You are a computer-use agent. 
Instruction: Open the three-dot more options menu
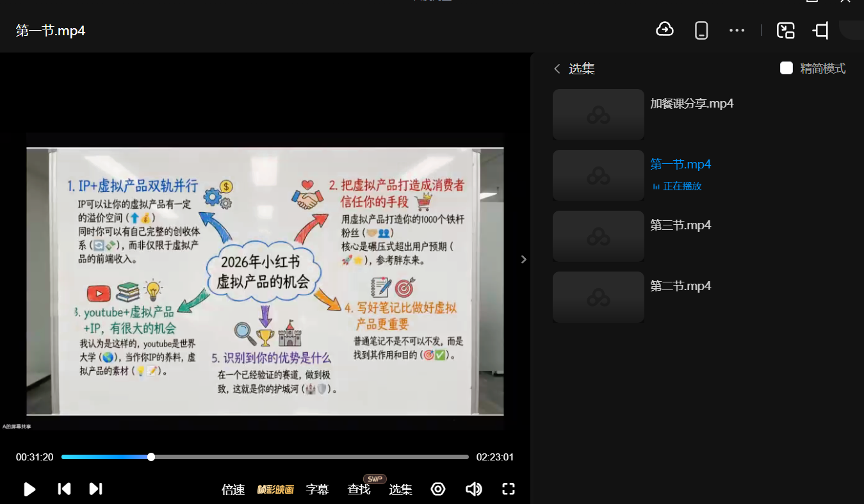tap(737, 30)
